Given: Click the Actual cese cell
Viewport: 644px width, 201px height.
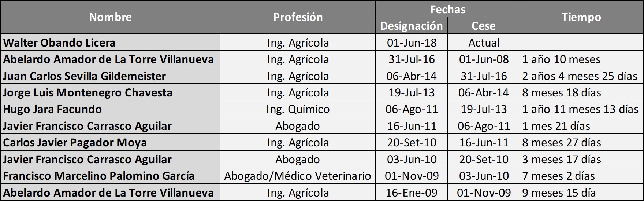Looking at the screenshot, I should pyautogui.click(x=484, y=43).
